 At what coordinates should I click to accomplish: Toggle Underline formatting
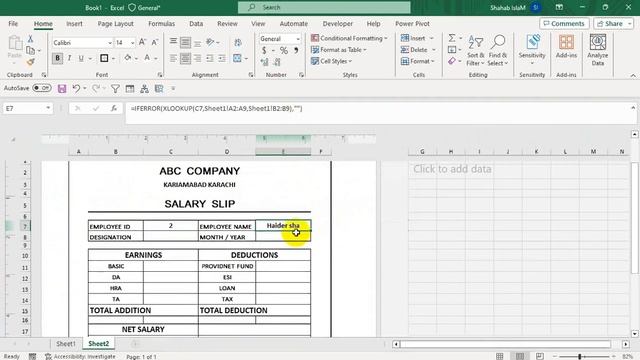(81, 58)
